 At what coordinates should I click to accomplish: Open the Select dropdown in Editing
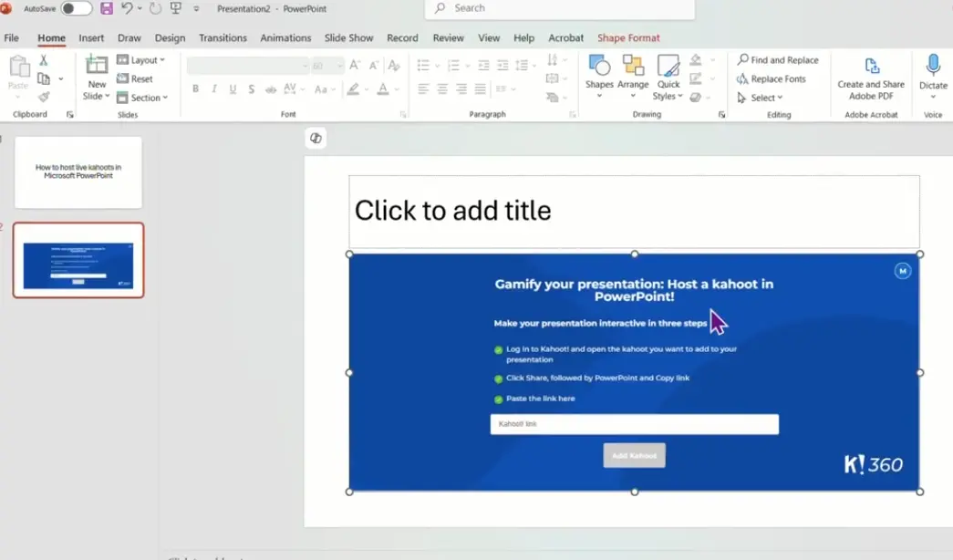coord(761,98)
